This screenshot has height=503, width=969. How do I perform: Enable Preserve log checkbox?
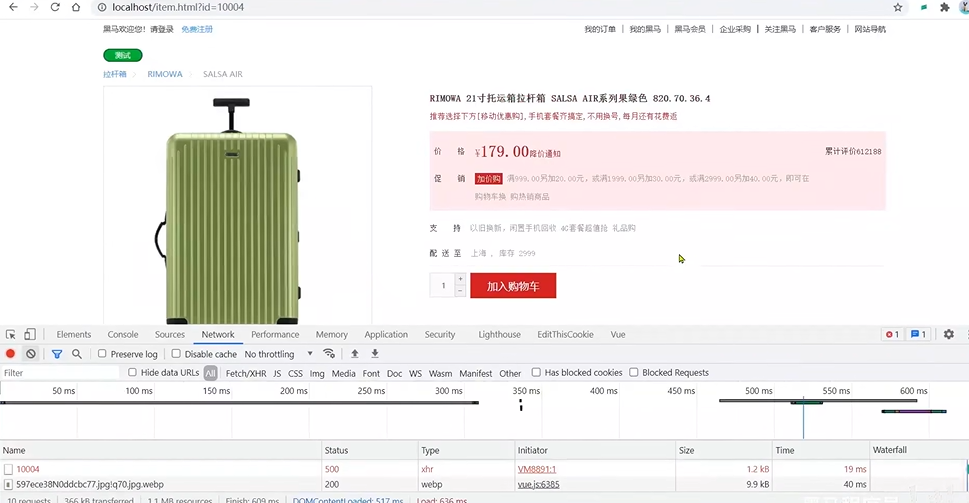(x=102, y=353)
